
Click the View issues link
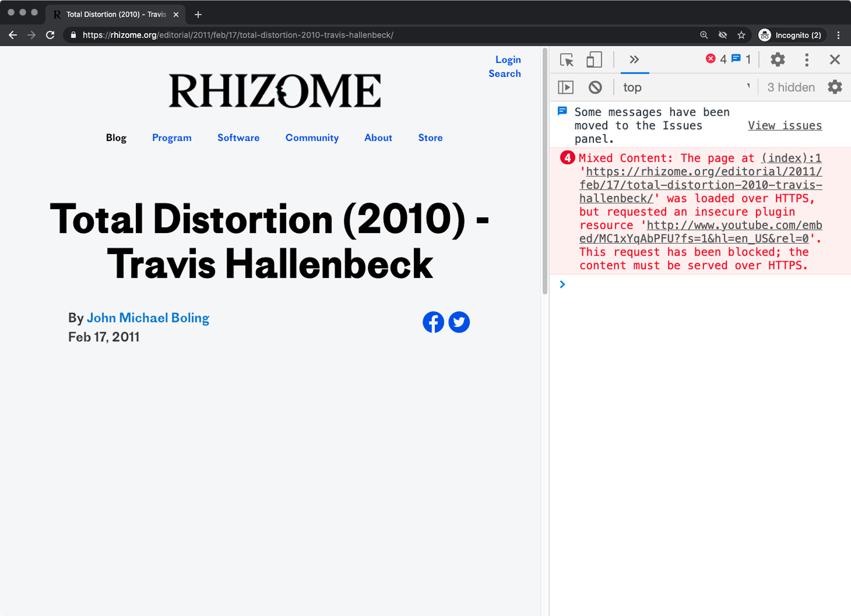(785, 125)
